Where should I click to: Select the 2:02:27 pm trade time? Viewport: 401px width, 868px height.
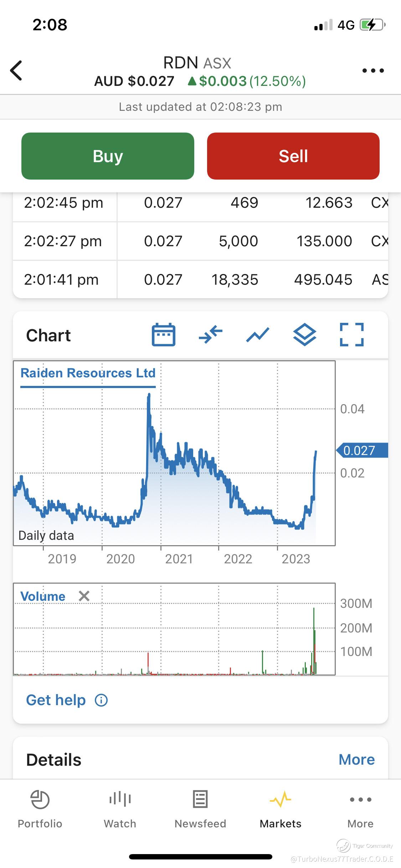pyautogui.click(x=63, y=241)
